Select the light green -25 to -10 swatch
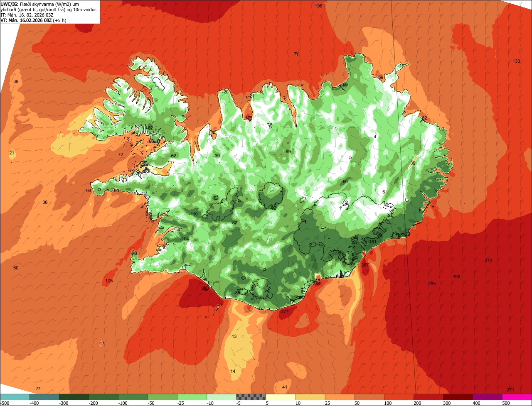 (192, 397)
